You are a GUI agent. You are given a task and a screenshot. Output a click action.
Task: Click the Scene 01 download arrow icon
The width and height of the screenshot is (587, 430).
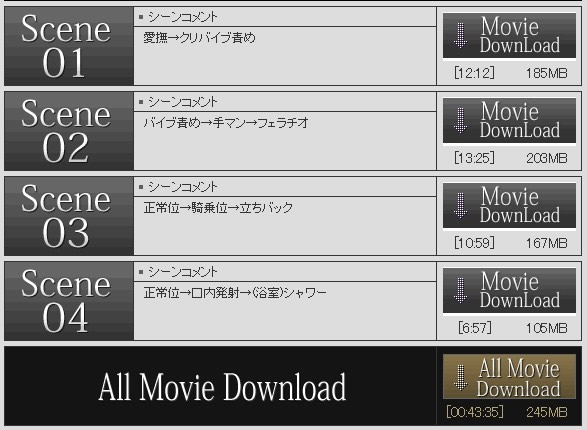click(460, 36)
